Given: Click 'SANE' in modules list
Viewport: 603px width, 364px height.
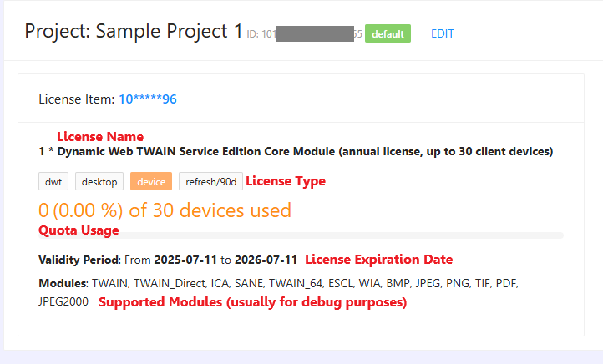Looking at the screenshot, I should pyautogui.click(x=249, y=283).
